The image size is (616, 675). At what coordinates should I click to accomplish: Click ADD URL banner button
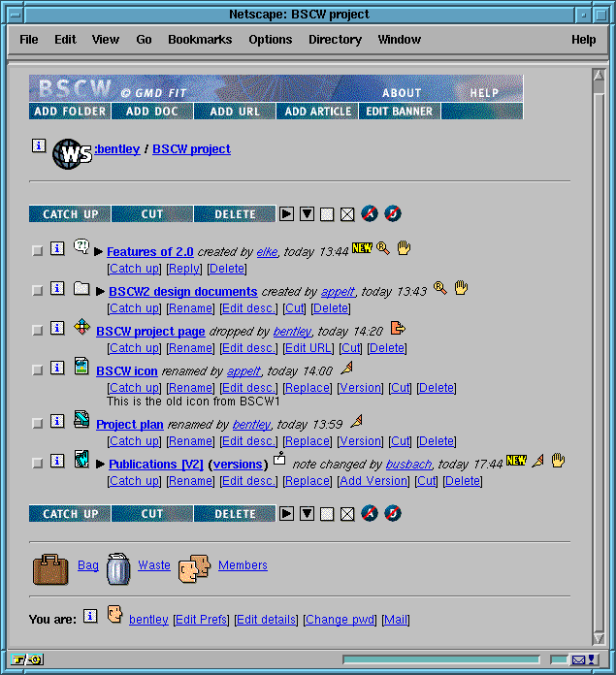[x=235, y=112]
